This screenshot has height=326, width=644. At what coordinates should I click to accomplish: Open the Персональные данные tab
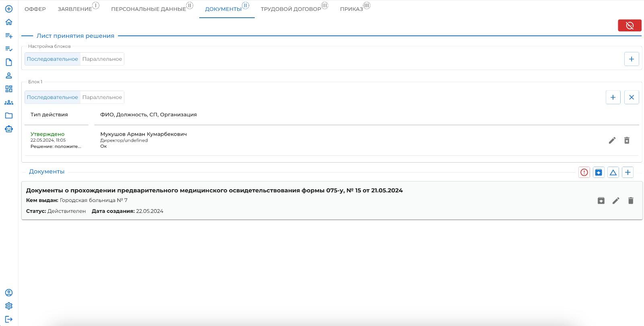149,9
